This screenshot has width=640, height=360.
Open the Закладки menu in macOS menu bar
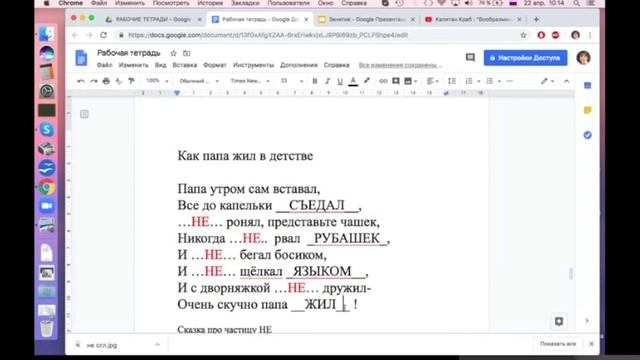click(x=245, y=3)
